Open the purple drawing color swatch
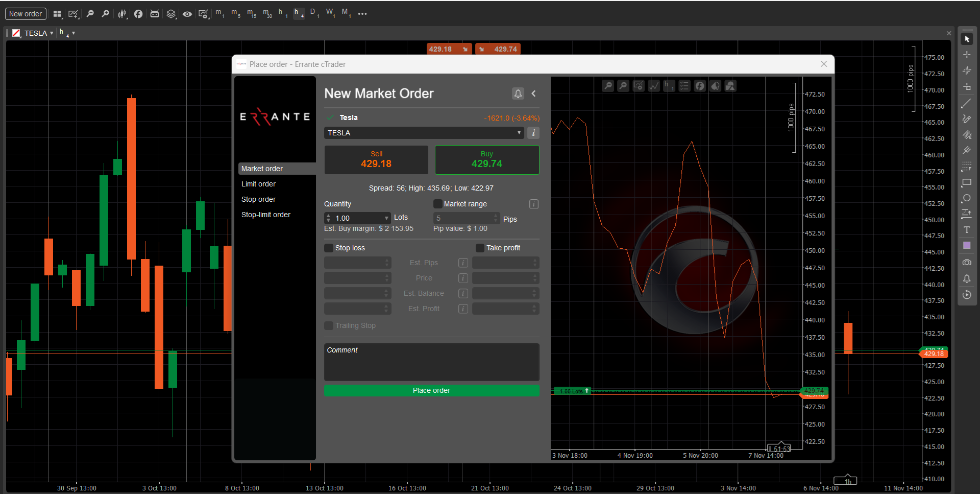This screenshot has height=494, width=980. [x=967, y=246]
